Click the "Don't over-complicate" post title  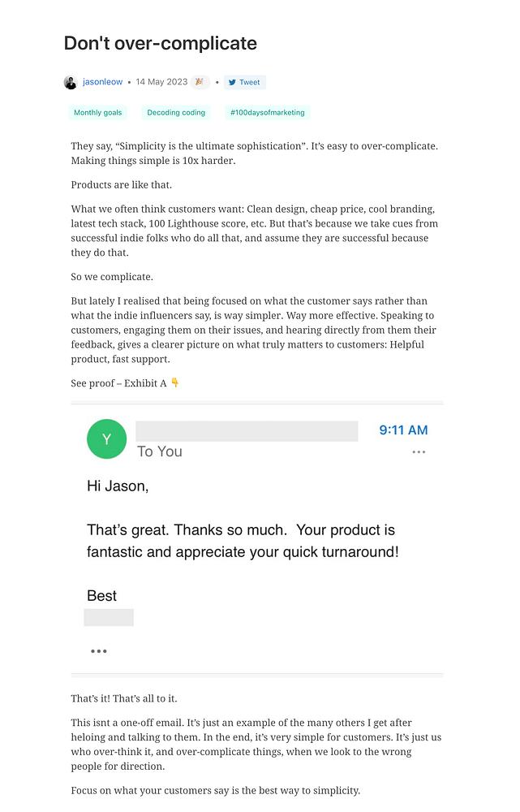point(160,44)
